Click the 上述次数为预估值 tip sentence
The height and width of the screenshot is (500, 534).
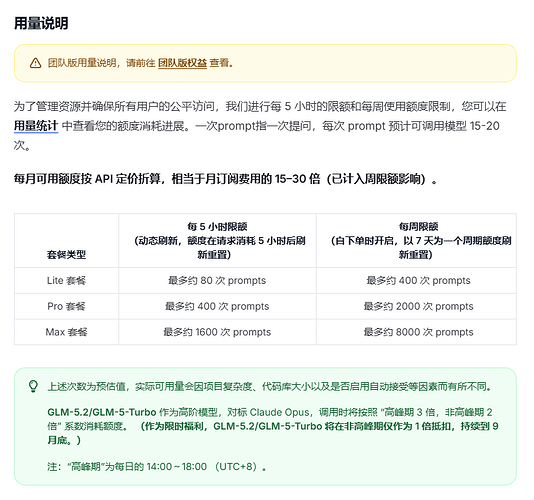click(x=269, y=387)
